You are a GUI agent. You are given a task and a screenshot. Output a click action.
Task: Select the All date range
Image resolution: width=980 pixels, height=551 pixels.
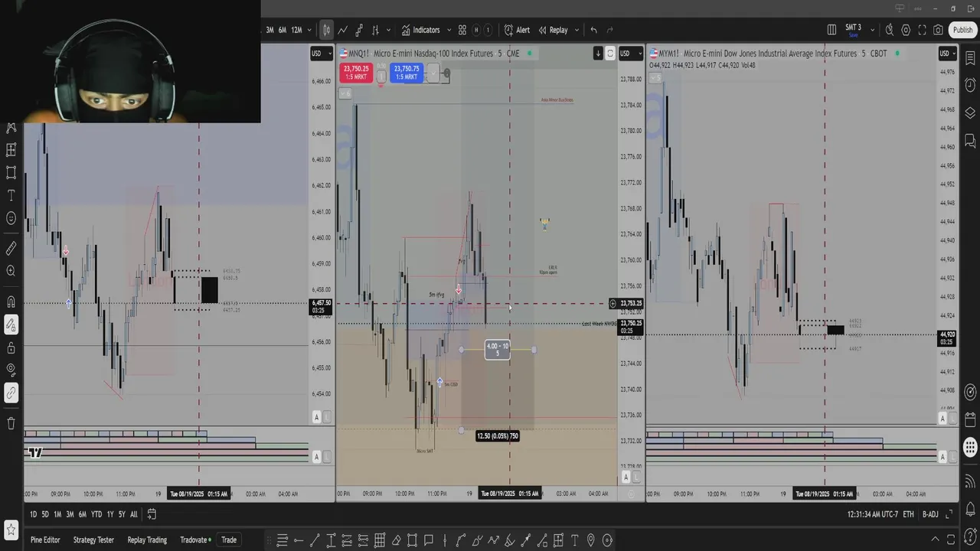134,514
